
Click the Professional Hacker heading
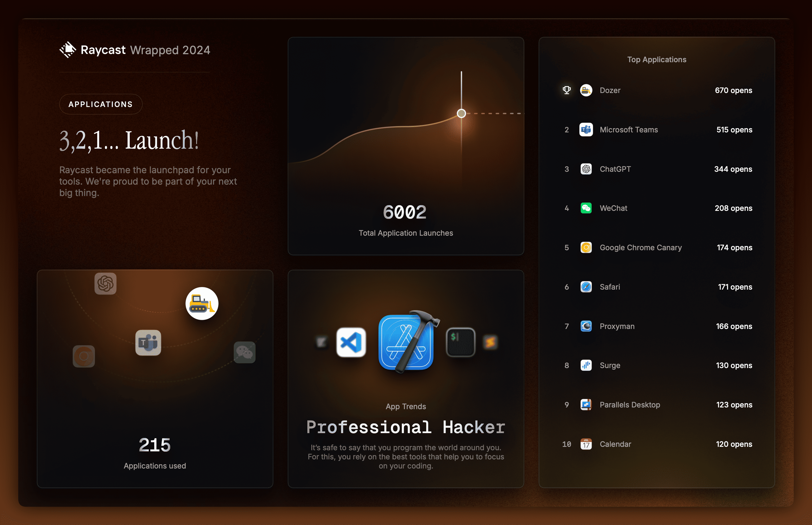pyautogui.click(x=406, y=427)
